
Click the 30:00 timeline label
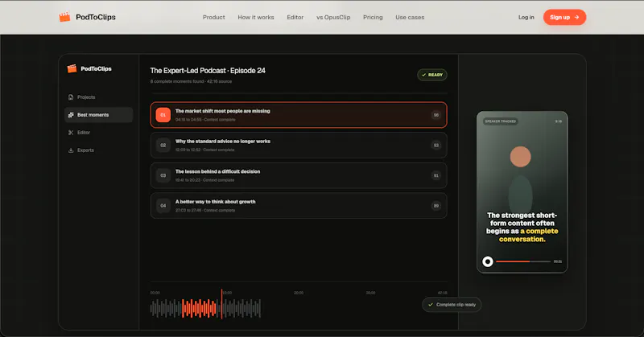point(370,293)
